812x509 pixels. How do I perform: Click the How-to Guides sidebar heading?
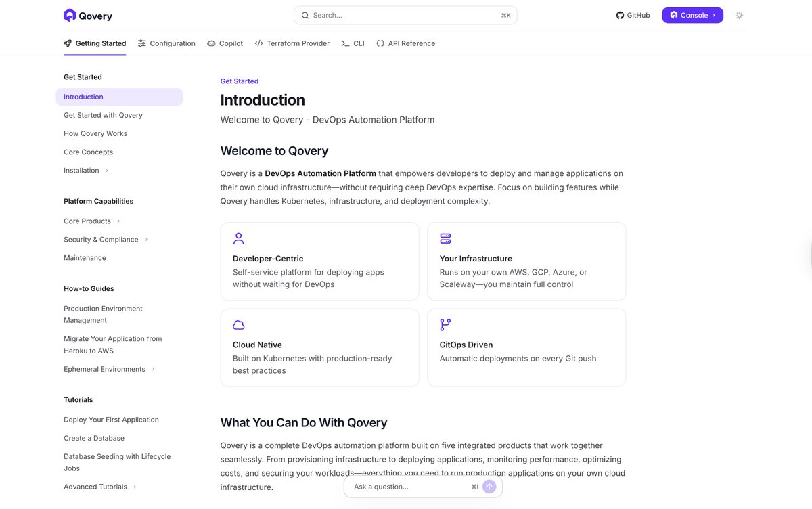(x=89, y=289)
